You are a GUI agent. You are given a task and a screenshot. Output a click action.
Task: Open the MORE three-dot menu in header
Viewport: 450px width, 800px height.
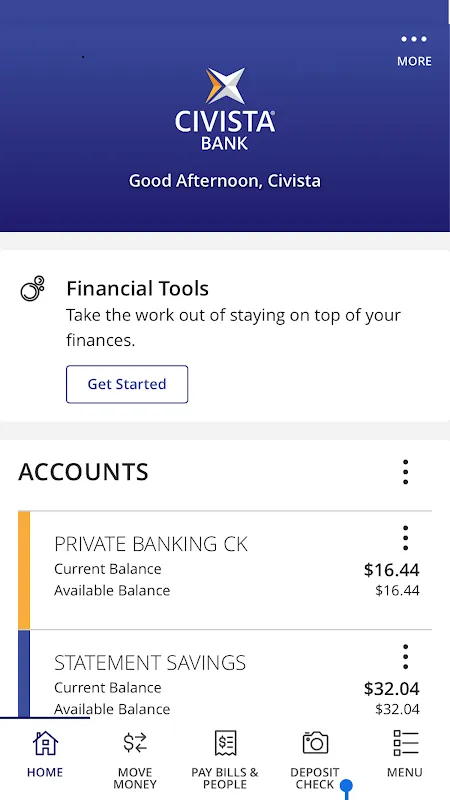(x=414, y=50)
